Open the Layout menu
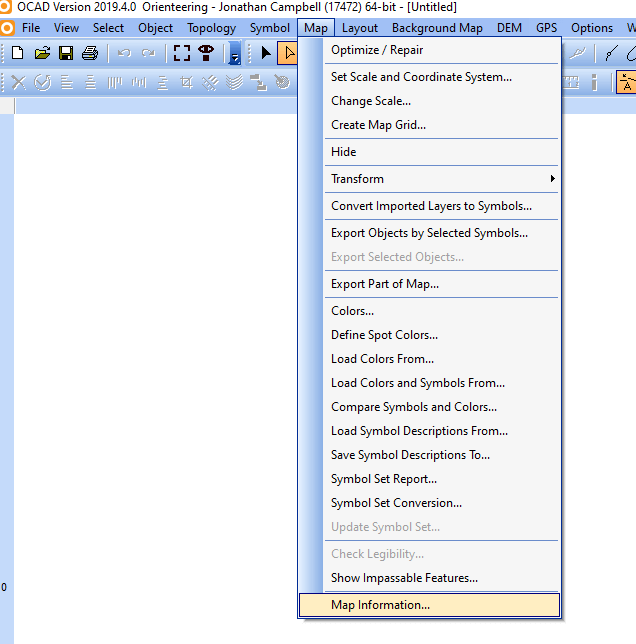This screenshot has height=644, width=636. pyautogui.click(x=360, y=28)
